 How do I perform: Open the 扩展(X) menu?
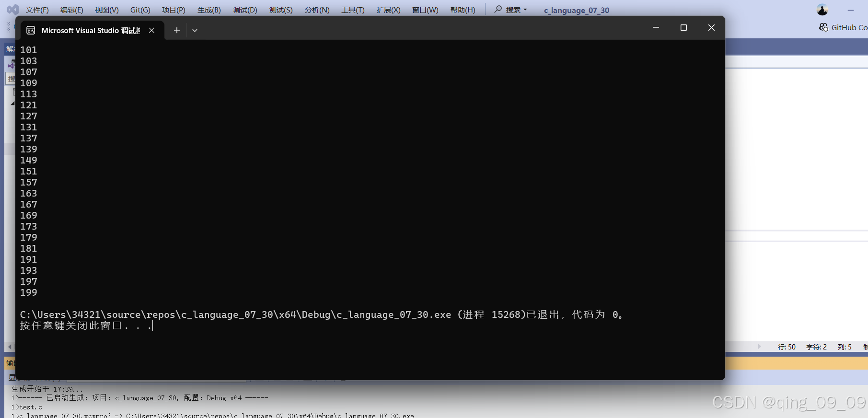click(388, 10)
